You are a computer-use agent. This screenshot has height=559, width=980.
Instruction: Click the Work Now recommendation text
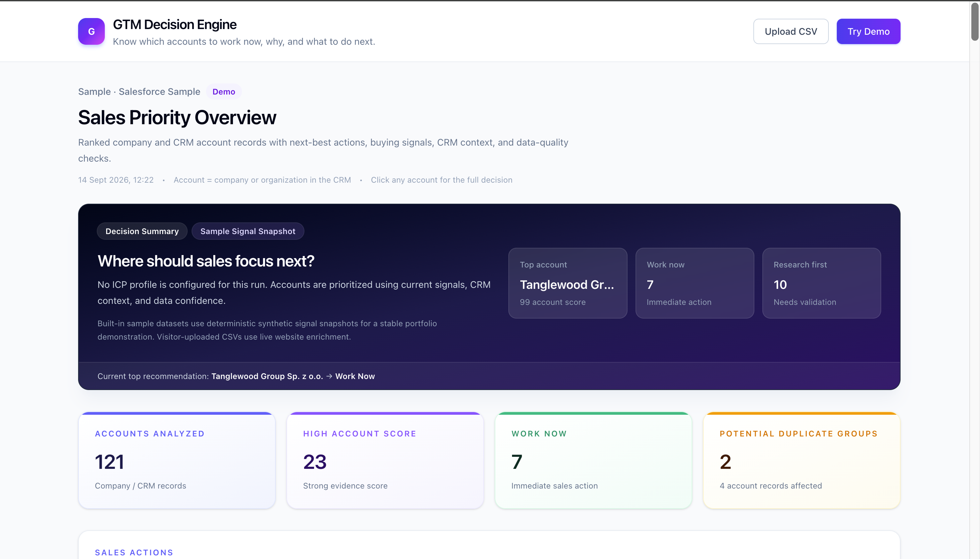355,376
